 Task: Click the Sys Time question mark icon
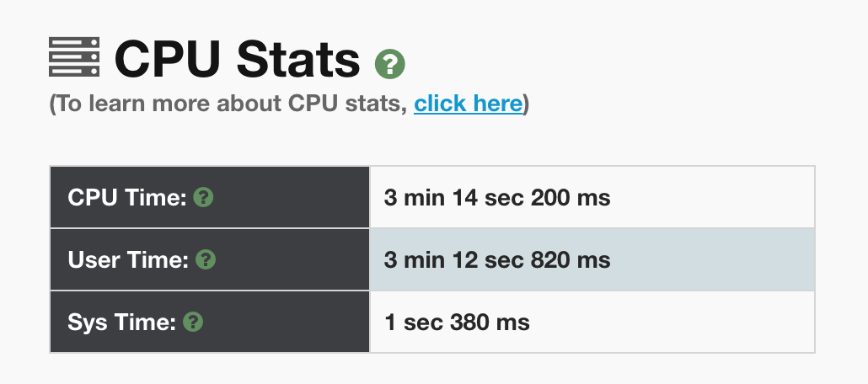194,322
